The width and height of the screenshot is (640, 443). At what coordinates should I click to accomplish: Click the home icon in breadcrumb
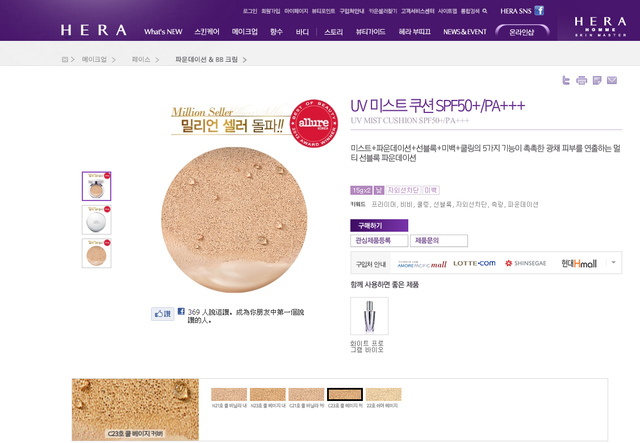pos(64,60)
